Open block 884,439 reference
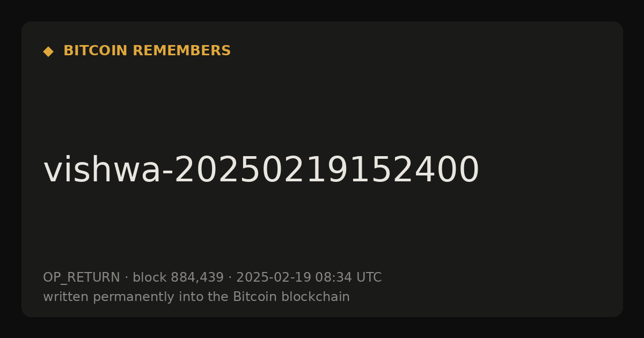The width and height of the screenshot is (644, 338). (178, 278)
